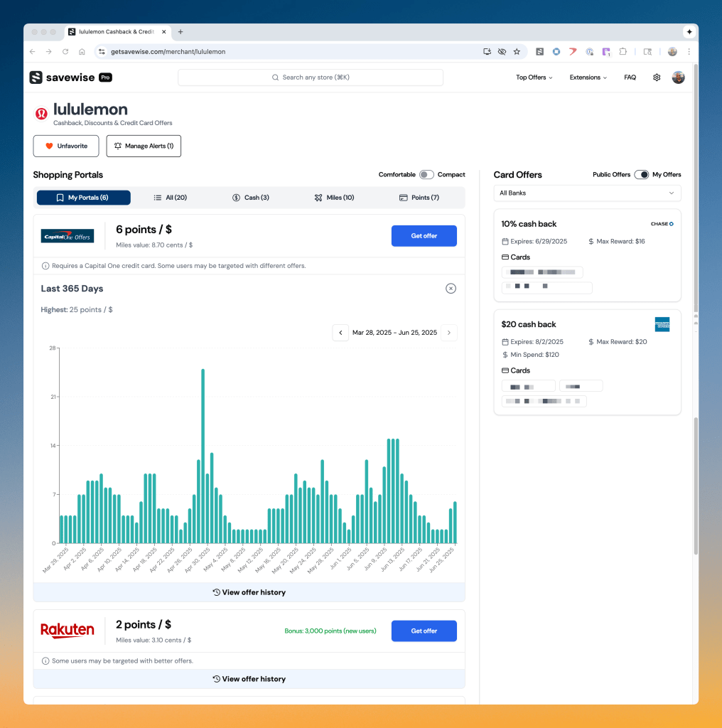The width and height of the screenshot is (722, 728).
Task: Open settings via the gear icon
Action: [657, 77]
